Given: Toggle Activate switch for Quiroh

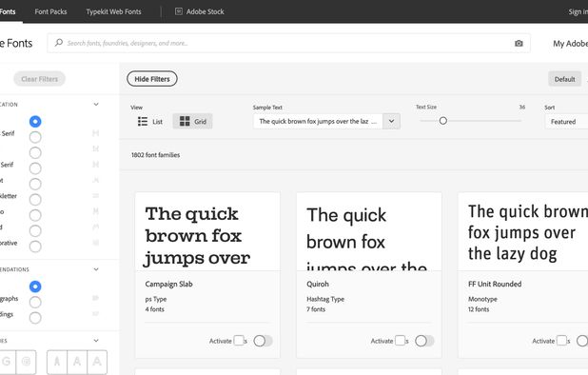Looking at the screenshot, I should tap(424, 341).
